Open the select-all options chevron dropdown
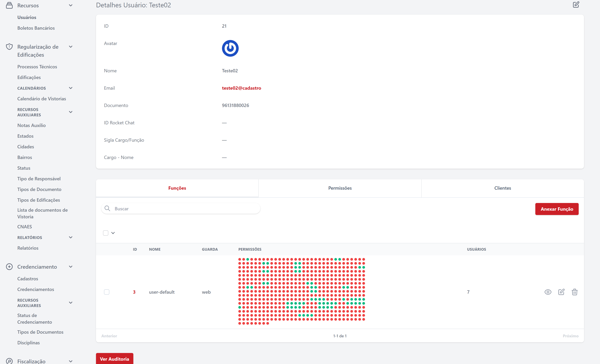This screenshot has height=364, width=600. click(113, 233)
